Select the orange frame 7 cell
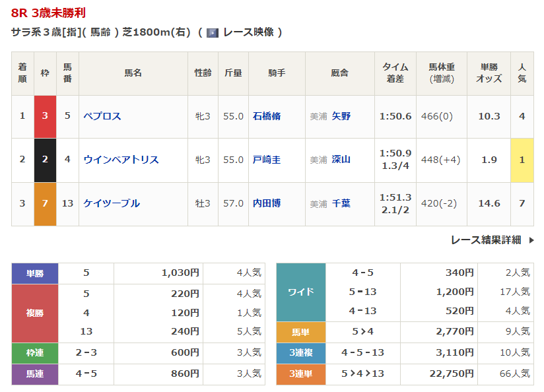Image resolution: width=544 pixels, height=392 pixels. (x=45, y=205)
